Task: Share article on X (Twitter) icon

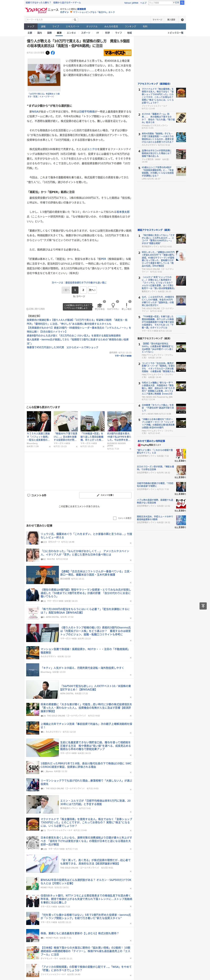Action: (48, 53)
